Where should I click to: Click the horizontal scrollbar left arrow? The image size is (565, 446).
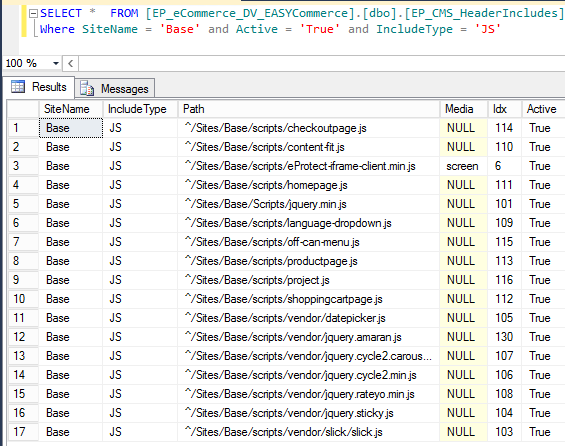[71, 64]
